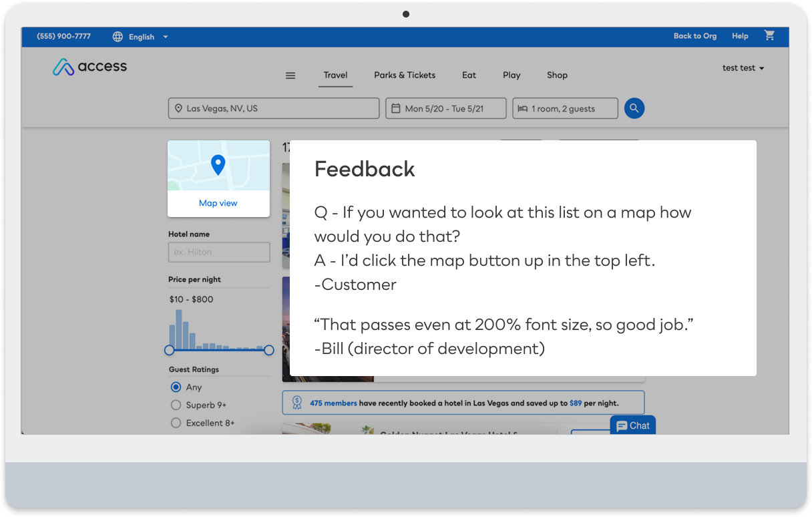The image size is (812, 517).
Task: Click the Map view link
Action: (x=218, y=203)
